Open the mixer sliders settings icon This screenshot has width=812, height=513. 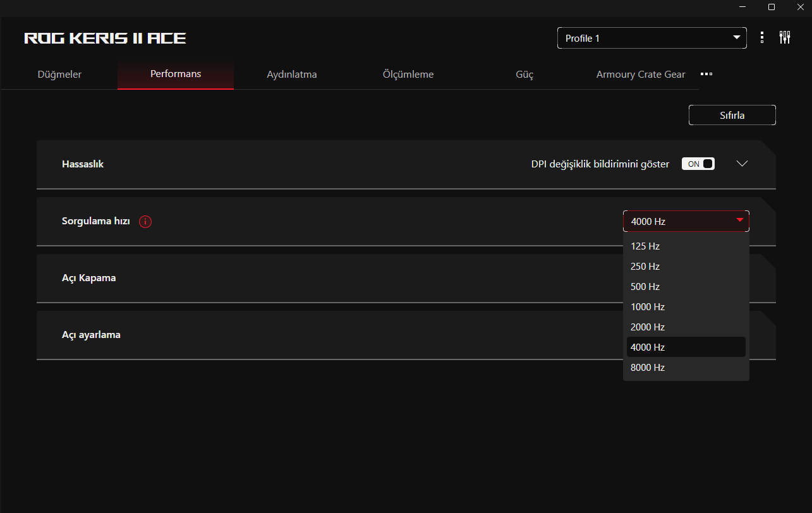point(785,38)
